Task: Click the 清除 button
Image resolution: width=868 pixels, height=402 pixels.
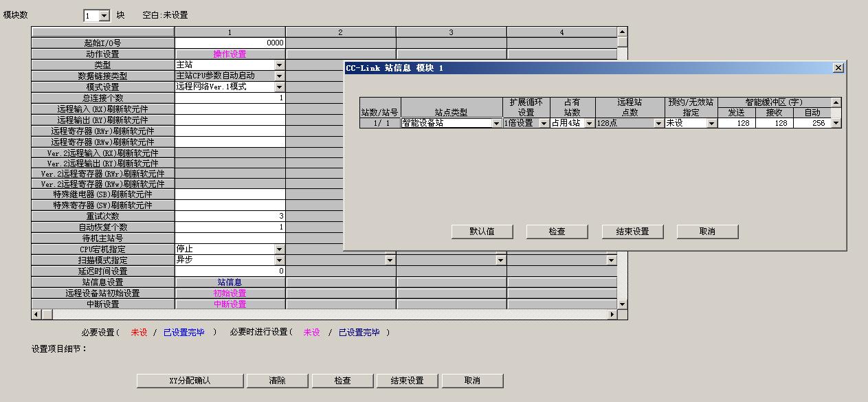Action: pos(277,381)
